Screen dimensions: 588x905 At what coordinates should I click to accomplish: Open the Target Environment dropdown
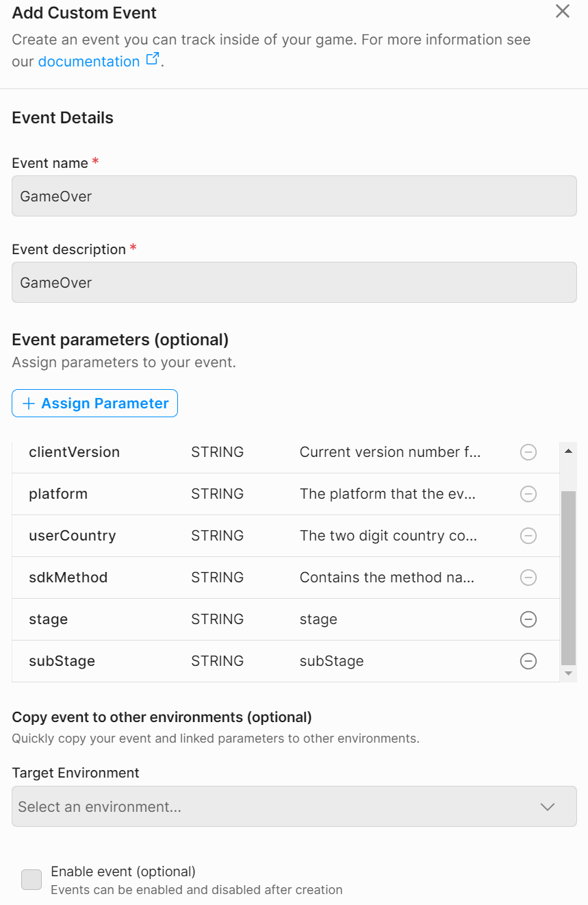click(x=294, y=806)
